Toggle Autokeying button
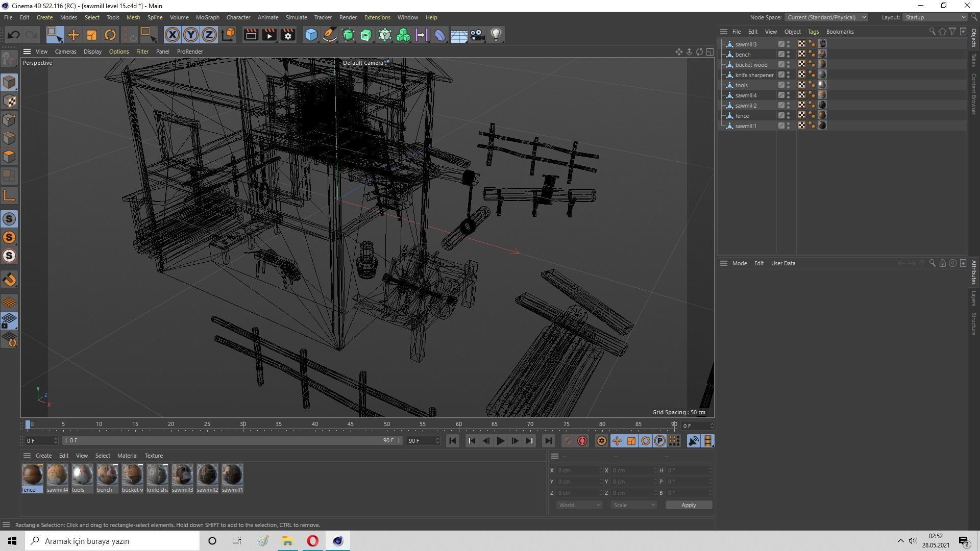This screenshot has height=551, width=980. pyautogui.click(x=582, y=441)
